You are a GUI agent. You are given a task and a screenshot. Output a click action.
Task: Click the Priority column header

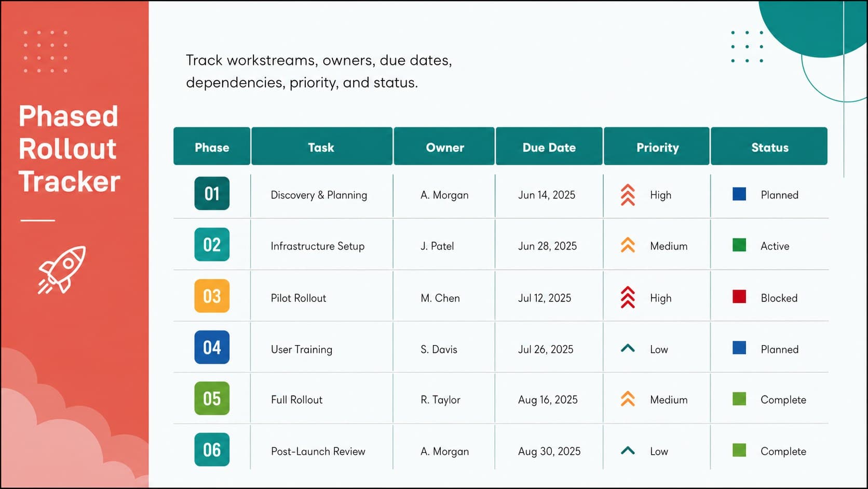tap(657, 146)
